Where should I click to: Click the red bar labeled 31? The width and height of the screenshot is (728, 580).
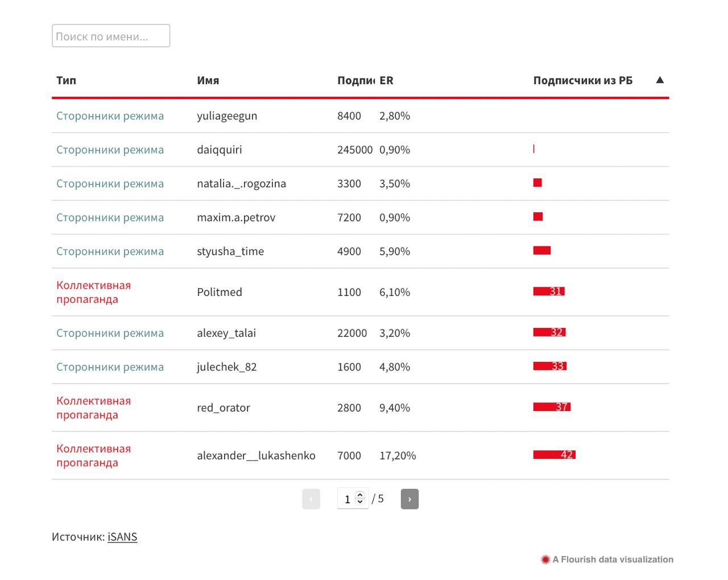549,291
